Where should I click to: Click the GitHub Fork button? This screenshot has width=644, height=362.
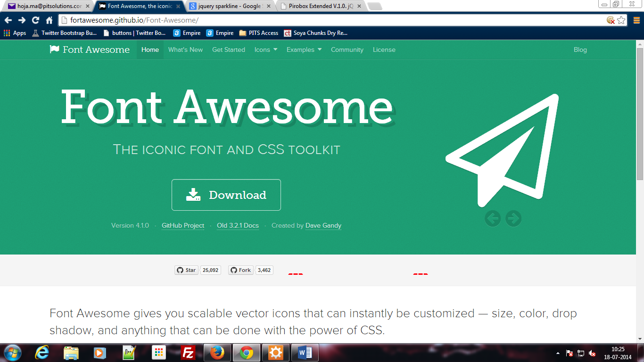(x=241, y=270)
